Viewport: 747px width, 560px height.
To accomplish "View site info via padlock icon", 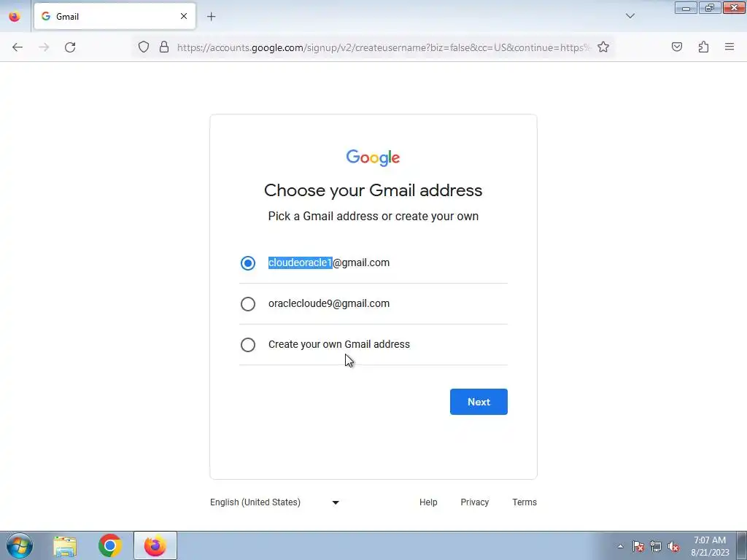I will [x=164, y=47].
